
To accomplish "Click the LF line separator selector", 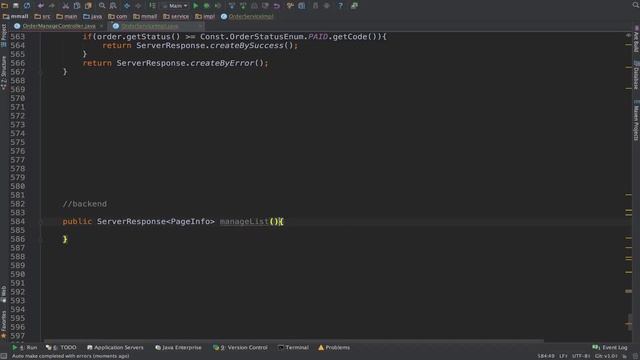I will [563, 356].
